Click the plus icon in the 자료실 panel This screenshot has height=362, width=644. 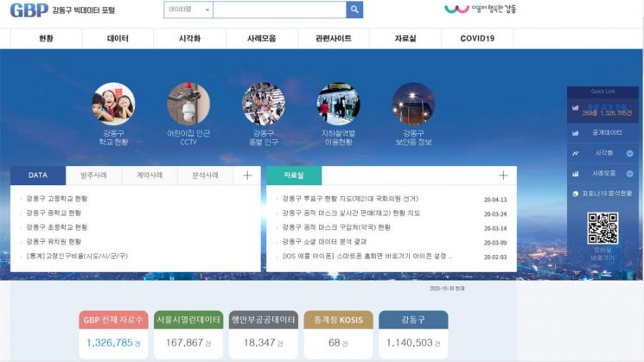503,175
